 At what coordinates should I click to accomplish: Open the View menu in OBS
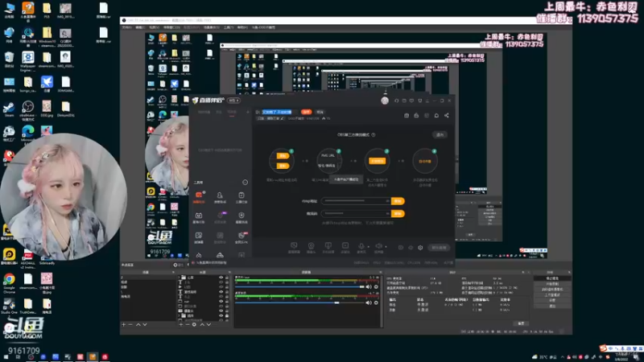tap(154, 27)
